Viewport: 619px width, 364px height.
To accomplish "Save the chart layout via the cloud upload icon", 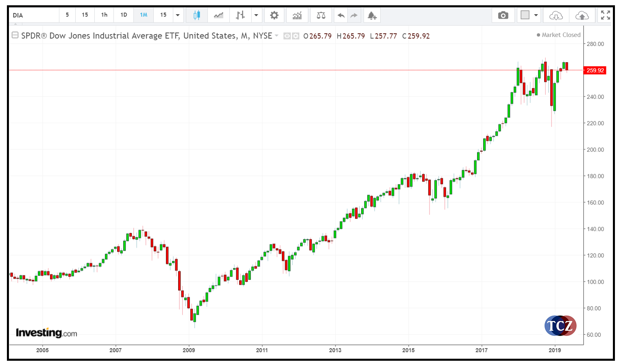I will click(582, 15).
